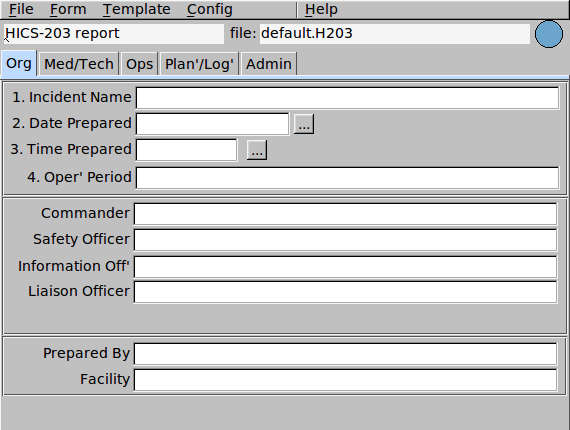Select the Safety Officer field
Viewport: 570px width, 430px height.
point(345,240)
